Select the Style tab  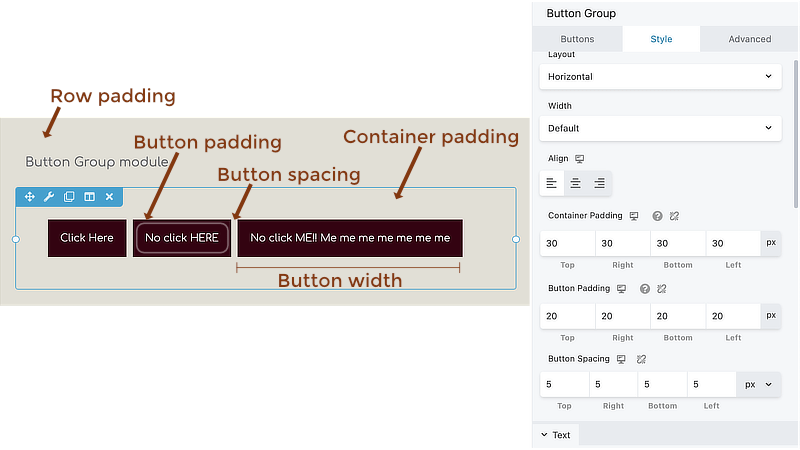pyautogui.click(x=661, y=39)
